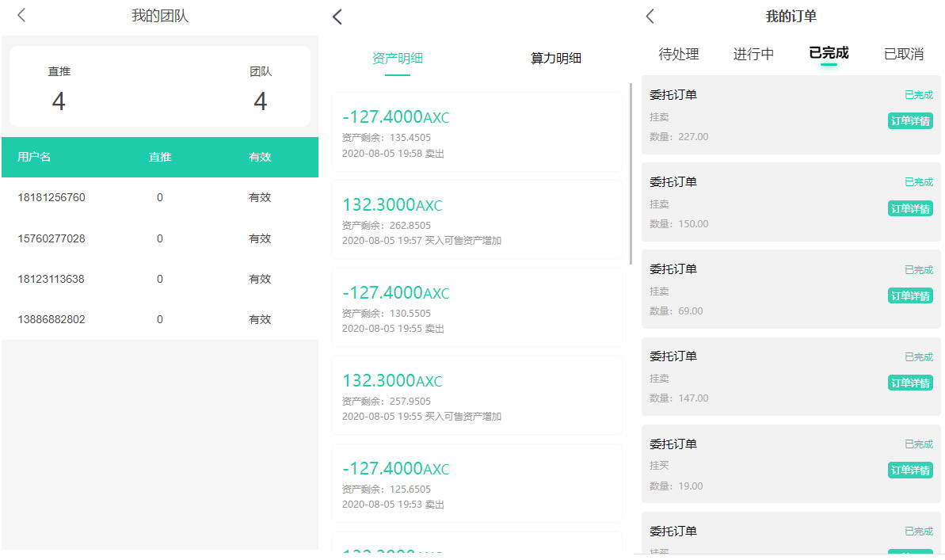Tap back arrow on asset details screen
The height and width of the screenshot is (560, 945).
coord(337,17)
